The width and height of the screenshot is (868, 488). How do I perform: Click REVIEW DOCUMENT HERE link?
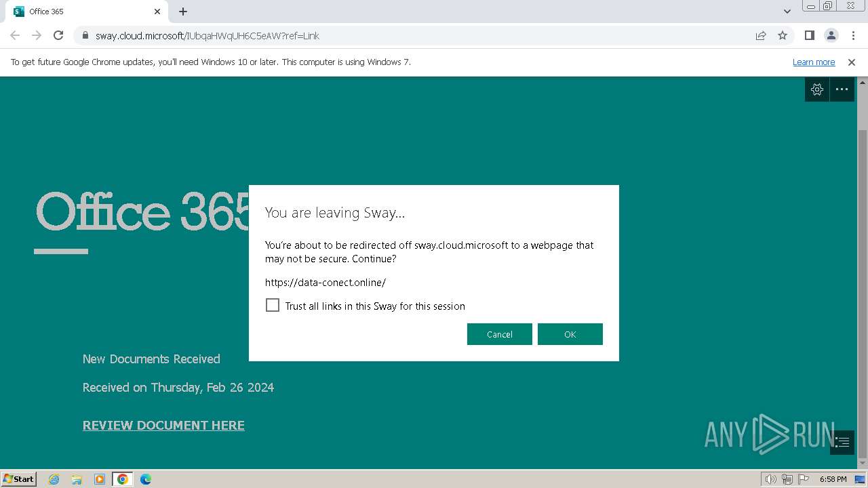(x=163, y=426)
